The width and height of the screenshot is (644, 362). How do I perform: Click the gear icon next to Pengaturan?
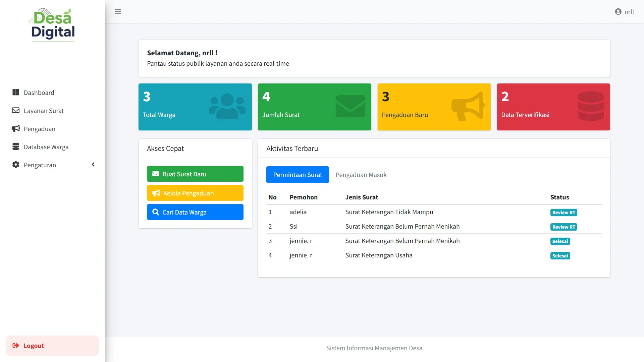15,165
